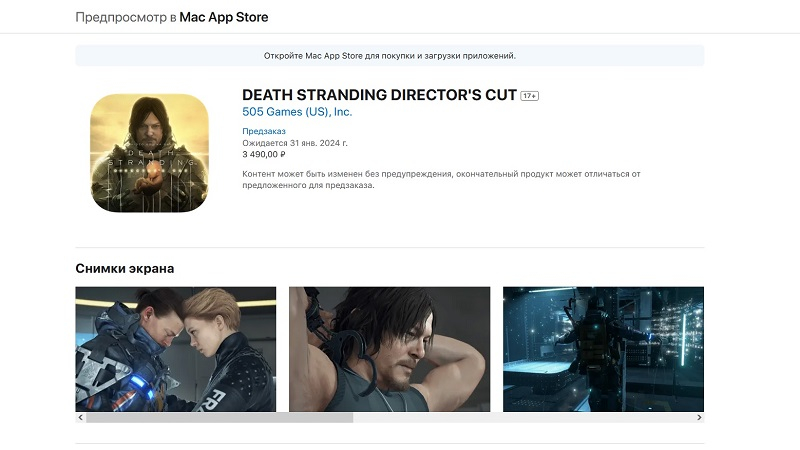The height and width of the screenshot is (450, 800).
Task: Select the DEATH STRANDING DIRECTOR'S CUT title
Action: click(379, 95)
